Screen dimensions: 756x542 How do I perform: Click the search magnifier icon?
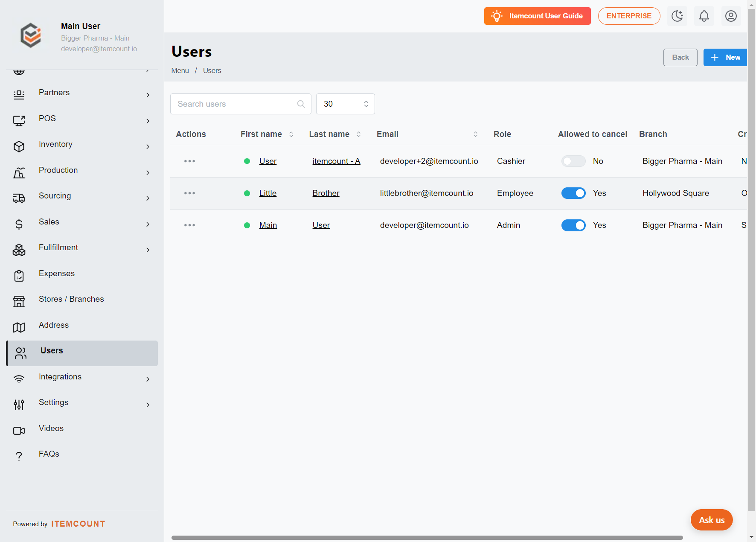301,104
